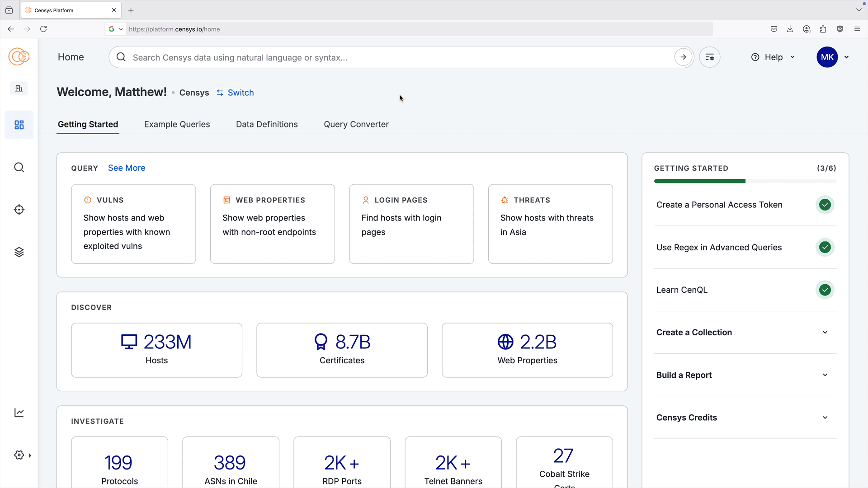The width and height of the screenshot is (868, 488).
Task: Switch to the Example Queries tab
Action: (177, 124)
